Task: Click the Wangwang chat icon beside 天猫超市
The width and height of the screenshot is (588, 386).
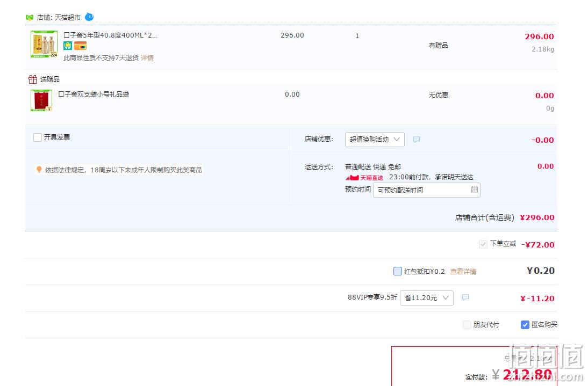Action: click(89, 17)
